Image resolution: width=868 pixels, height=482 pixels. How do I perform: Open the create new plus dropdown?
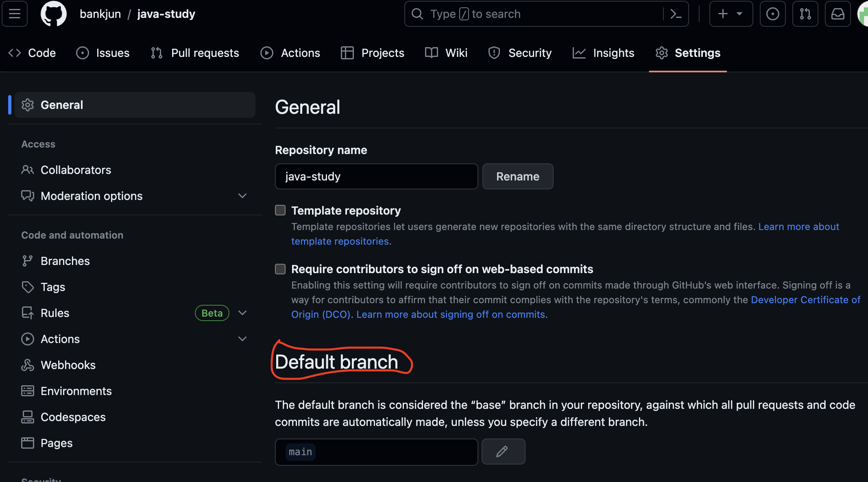(x=731, y=14)
